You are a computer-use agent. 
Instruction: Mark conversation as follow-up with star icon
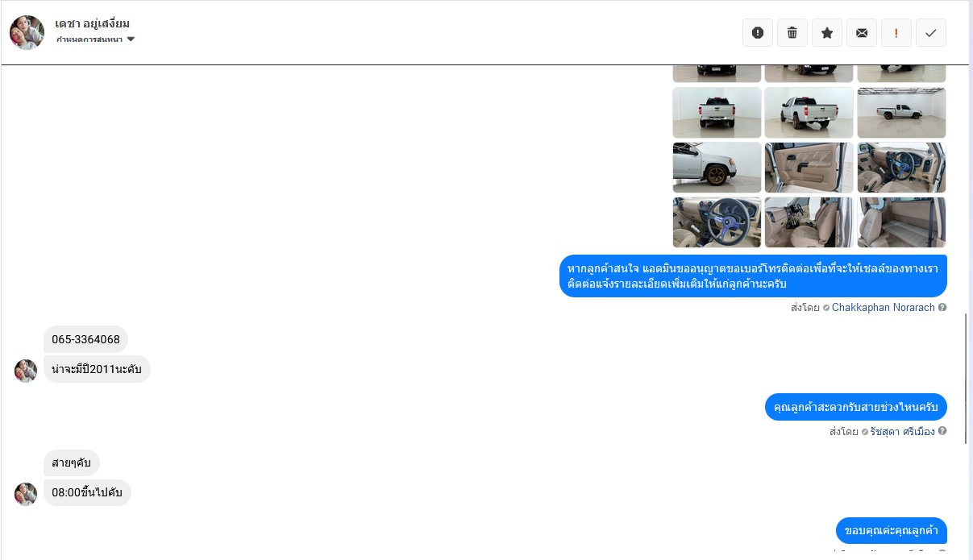click(x=827, y=33)
